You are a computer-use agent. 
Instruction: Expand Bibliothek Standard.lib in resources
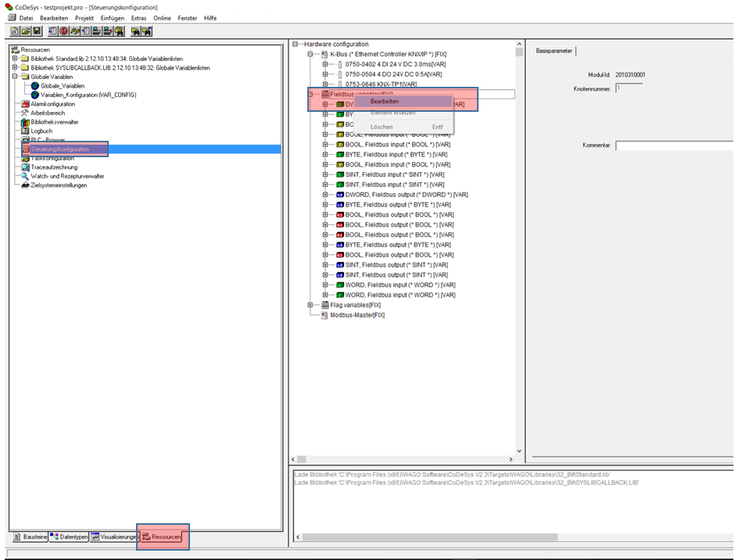(x=15, y=59)
